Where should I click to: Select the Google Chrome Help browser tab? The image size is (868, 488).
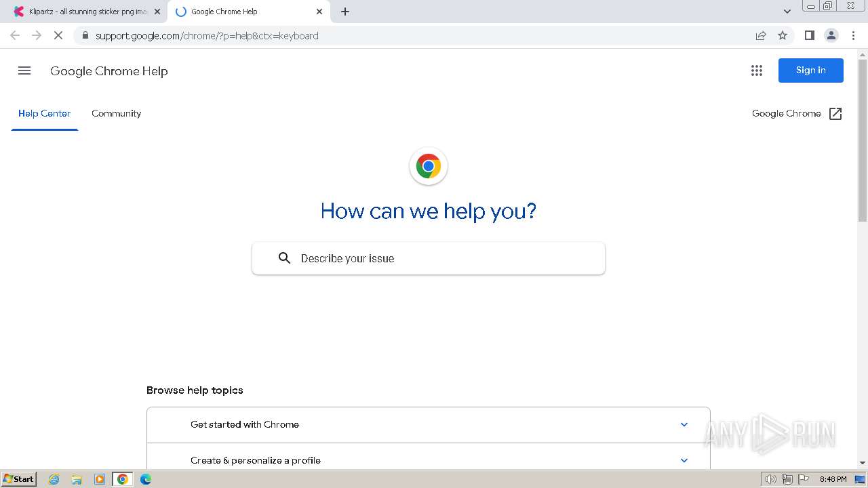tap(248, 12)
